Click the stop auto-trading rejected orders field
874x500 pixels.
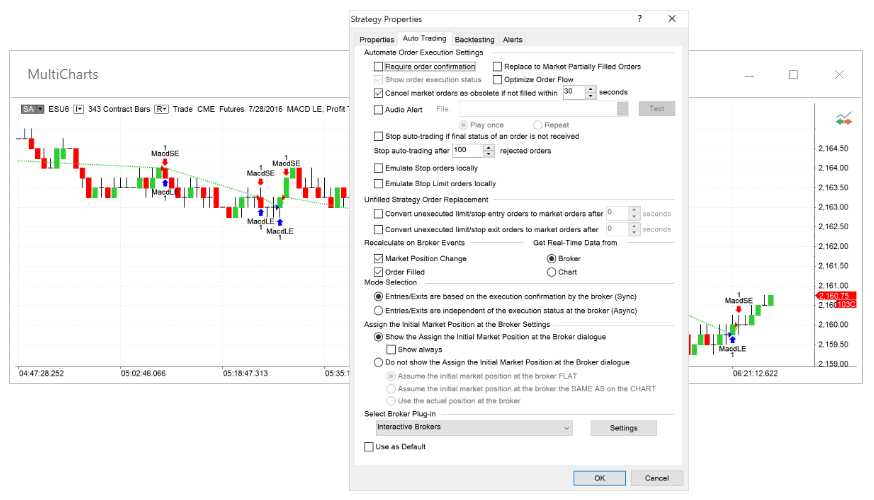[468, 151]
